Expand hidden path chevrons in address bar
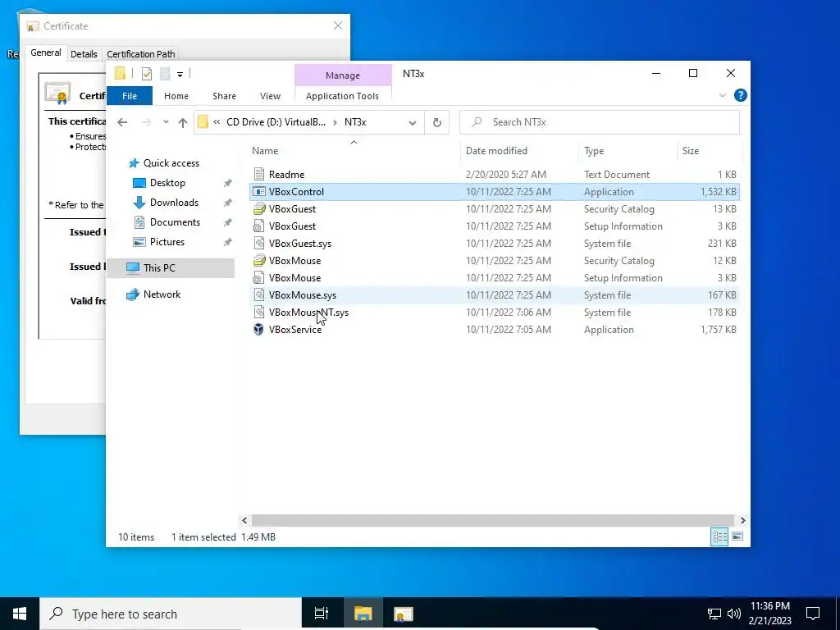Image resolution: width=840 pixels, height=630 pixels. pos(217,122)
